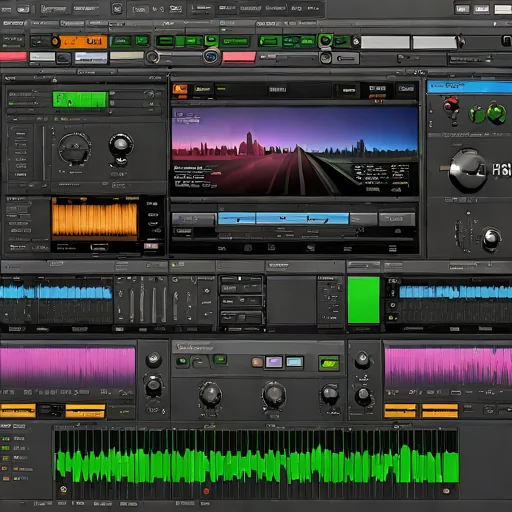Click the red record dot below the large green waveform

tap(206, 491)
